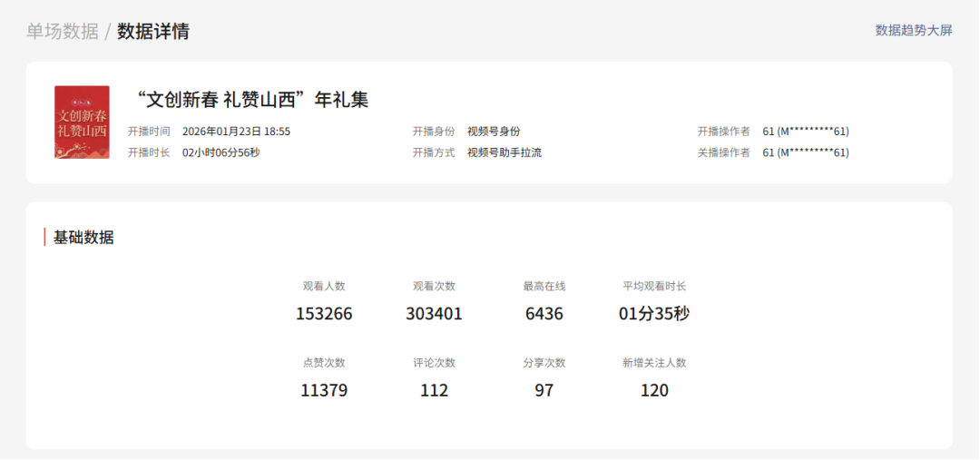
Task: Click the 分享次数 value 97
Action: pyautogui.click(x=544, y=390)
